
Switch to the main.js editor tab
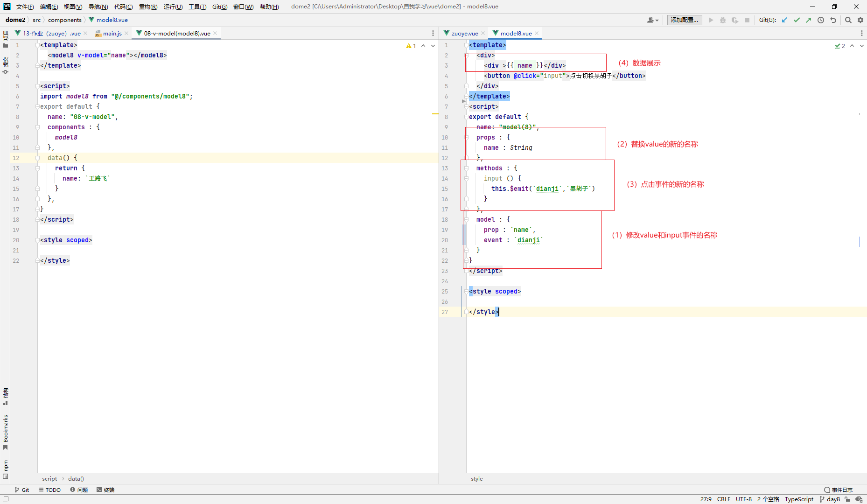click(112, 33)
